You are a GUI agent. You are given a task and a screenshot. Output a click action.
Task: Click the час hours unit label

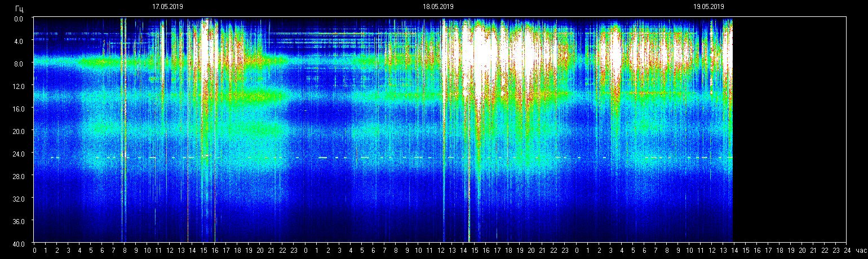coord(861,249)
